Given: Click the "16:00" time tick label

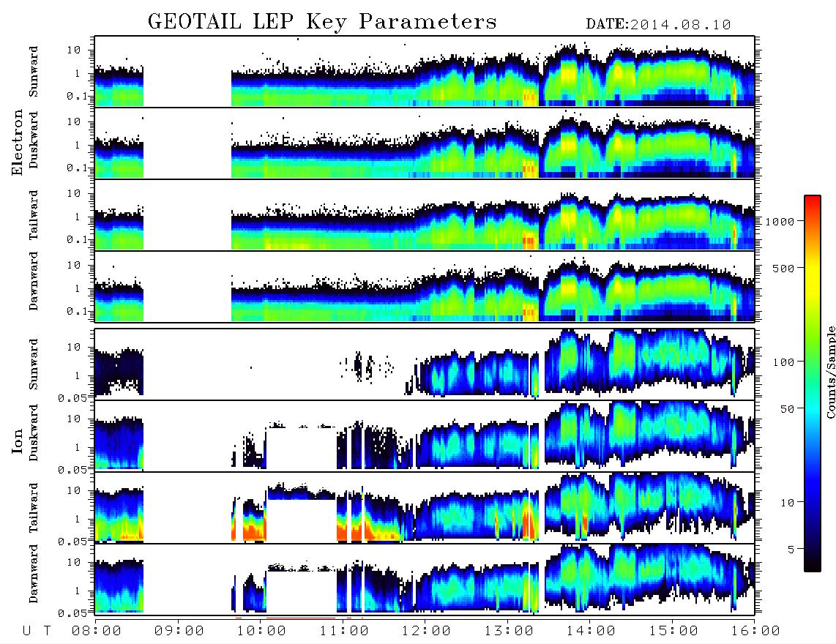Looking at the screenshot, I should pos(755,631).
